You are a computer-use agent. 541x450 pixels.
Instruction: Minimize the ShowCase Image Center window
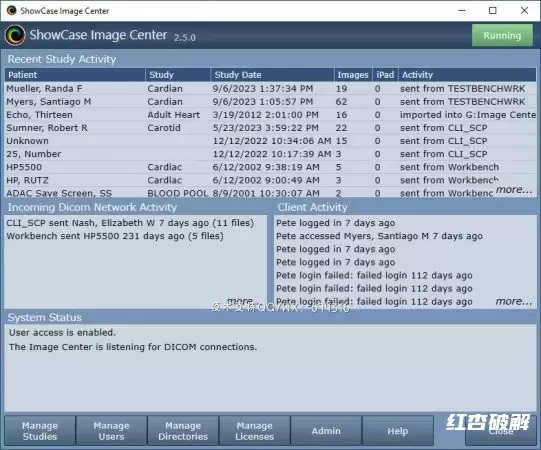tap(462, 11)
